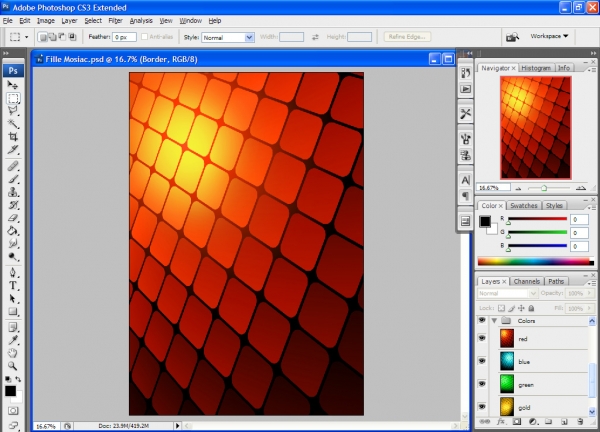Image resolution: width=600 pixels, height=432 pixels.
Task: Open the Analysis menu
Action: tap(141, 21)
